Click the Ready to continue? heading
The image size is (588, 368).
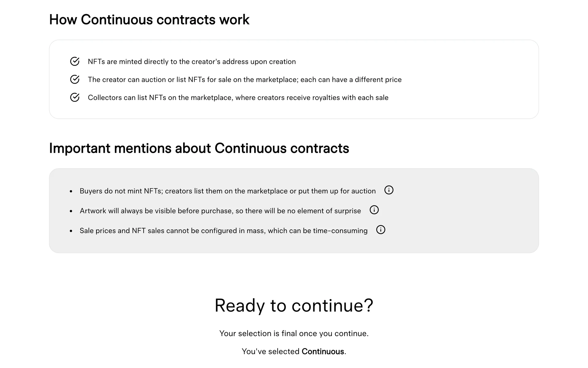[294, 305]
